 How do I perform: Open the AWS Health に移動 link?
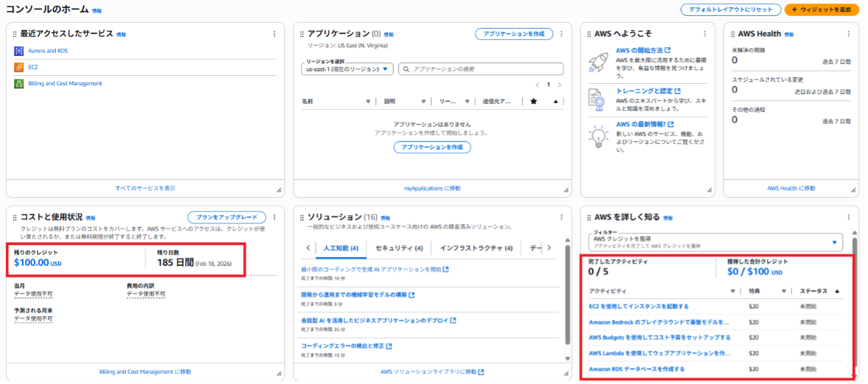[x=791, y=188]
